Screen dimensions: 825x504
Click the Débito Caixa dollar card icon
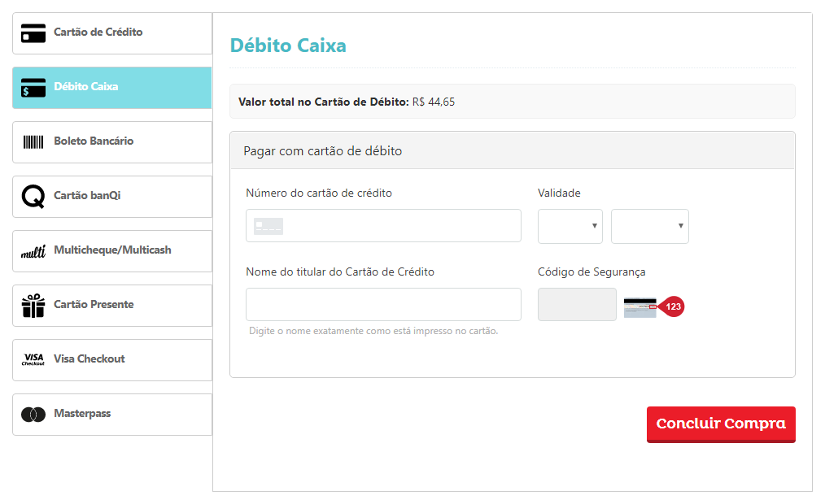pyautogui.click(x=33, y=88)
